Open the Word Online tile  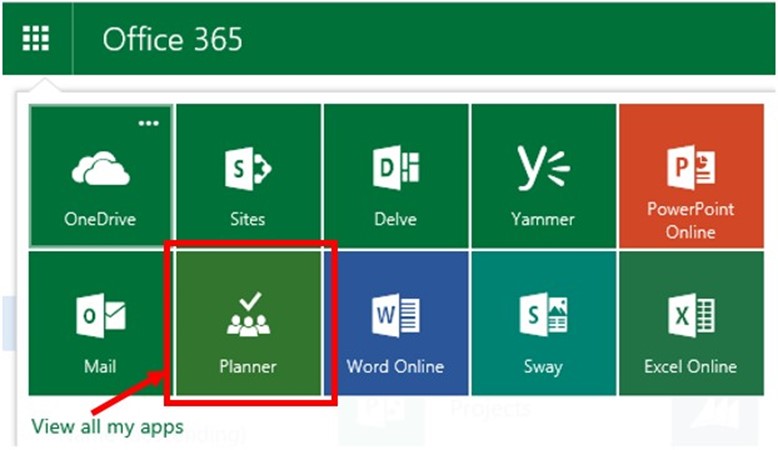tap(396, 323)
